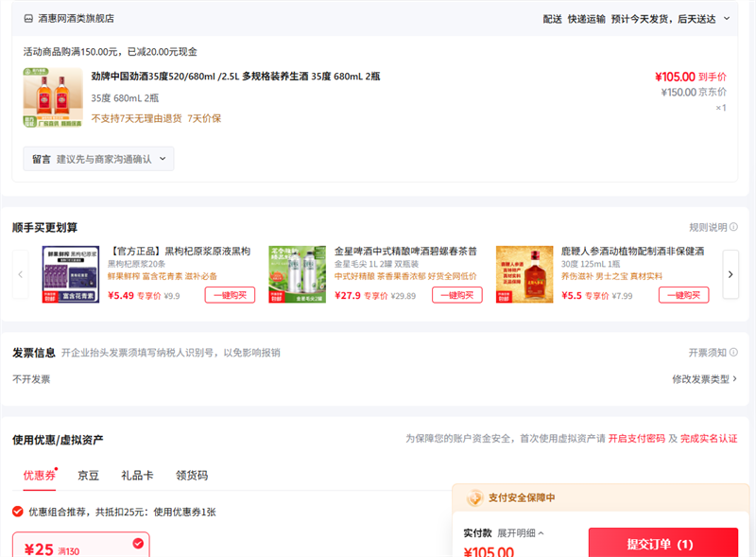The height and width of the screenshot is (557, 756).
Task: Click 一键购买 for 黑枸杞原浆
Action: [230, 295]
